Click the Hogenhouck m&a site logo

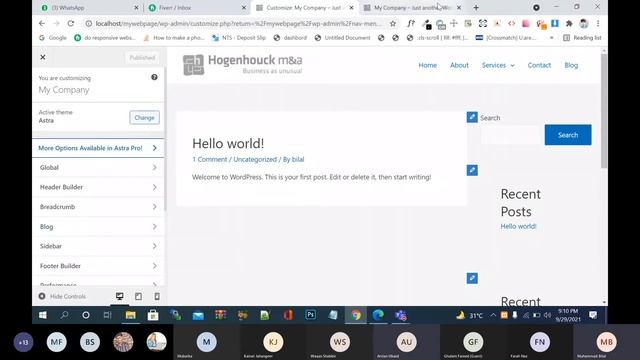click(243, 64)
